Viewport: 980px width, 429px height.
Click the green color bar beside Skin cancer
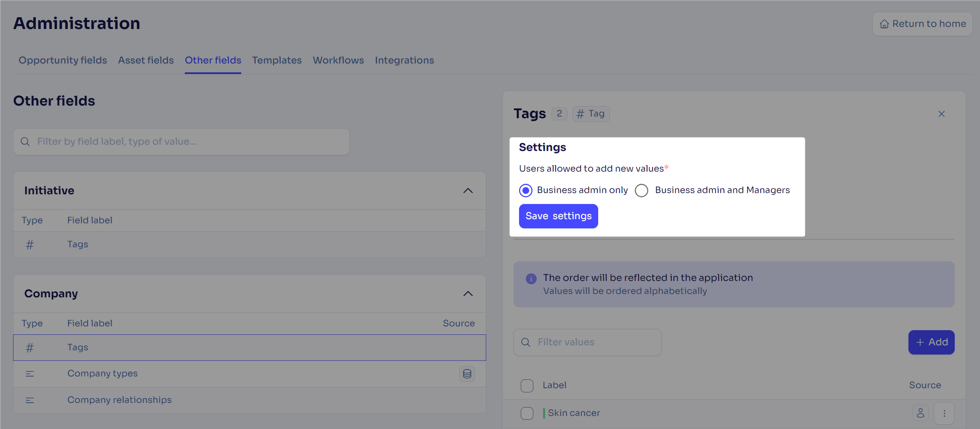point(544,413)
